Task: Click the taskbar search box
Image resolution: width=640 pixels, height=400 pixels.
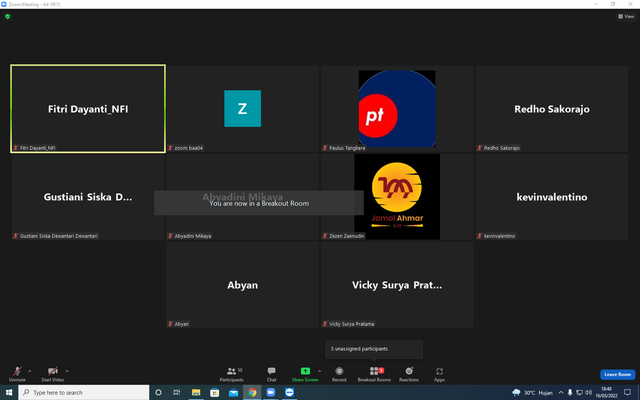Action: coord(84,392)
